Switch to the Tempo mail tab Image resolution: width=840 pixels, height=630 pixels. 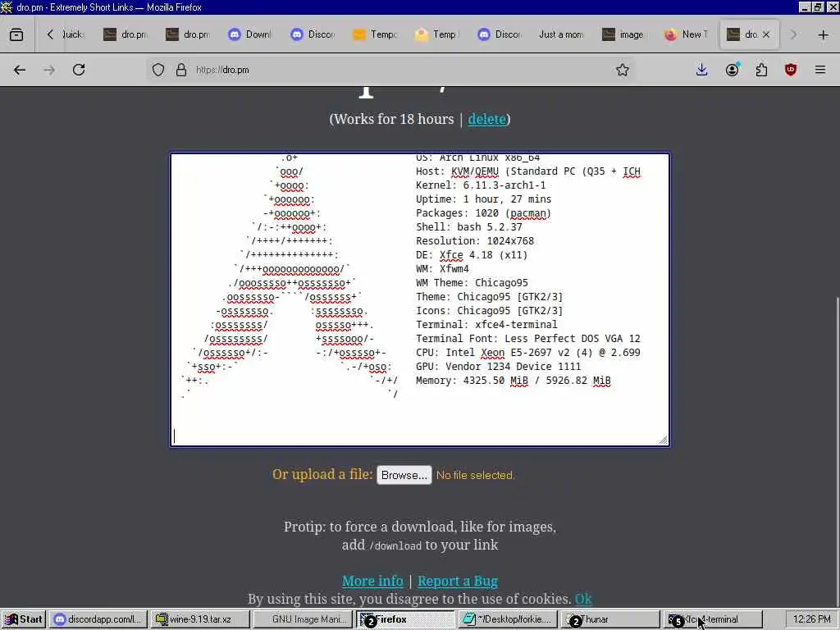click(x=375, y=34)
